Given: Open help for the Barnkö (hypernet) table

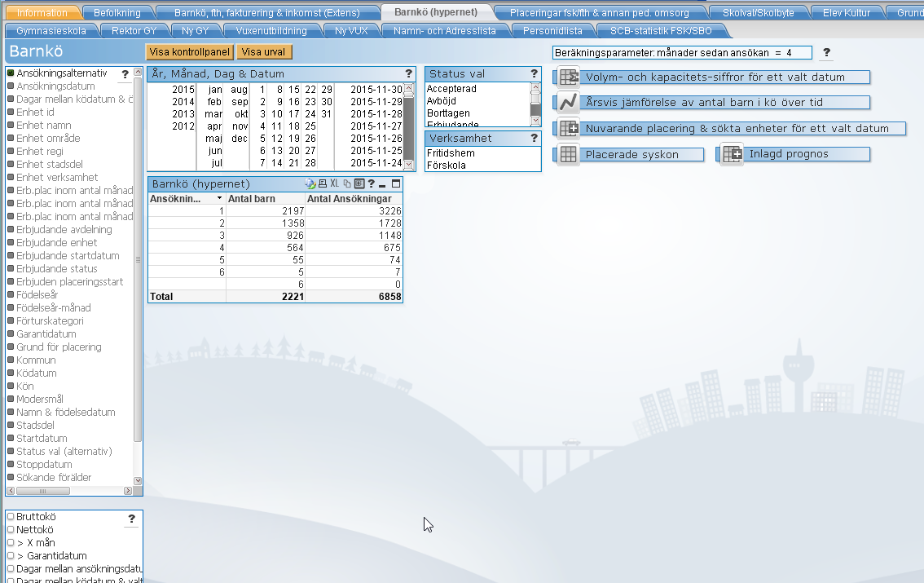Looking at the screenshot, I should 372,184.
